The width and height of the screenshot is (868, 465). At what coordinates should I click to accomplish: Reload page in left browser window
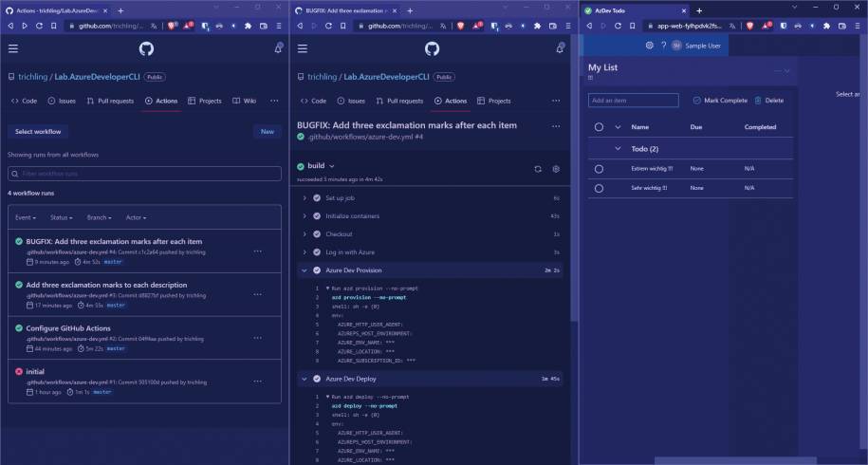[39, 26]
